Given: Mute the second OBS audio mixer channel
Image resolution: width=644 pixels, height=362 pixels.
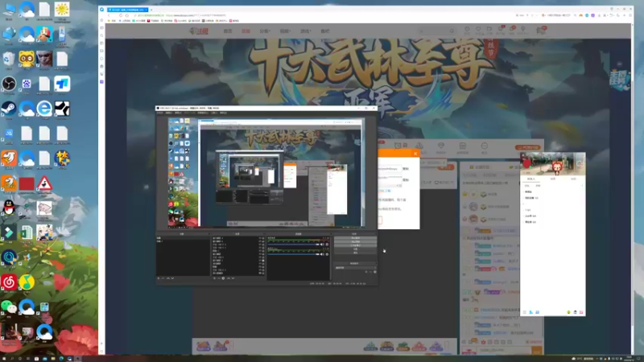Looking at the screenshot, I should (323, 254).
